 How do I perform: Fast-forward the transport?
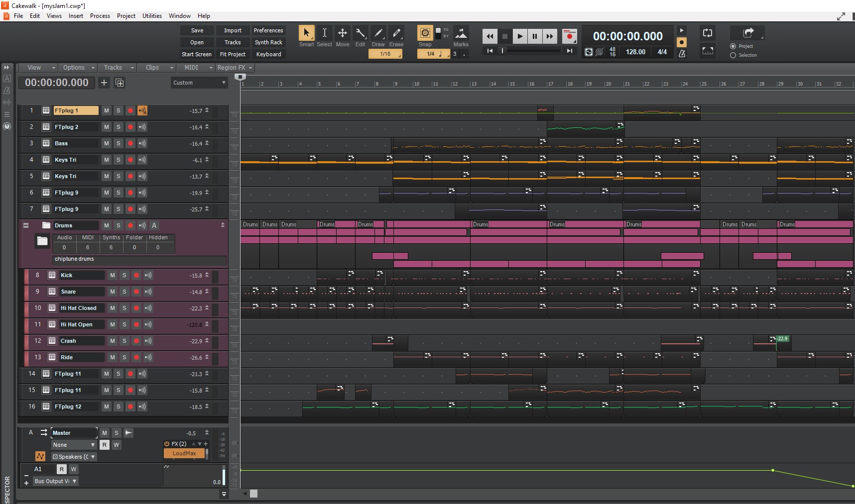(550, 36)
